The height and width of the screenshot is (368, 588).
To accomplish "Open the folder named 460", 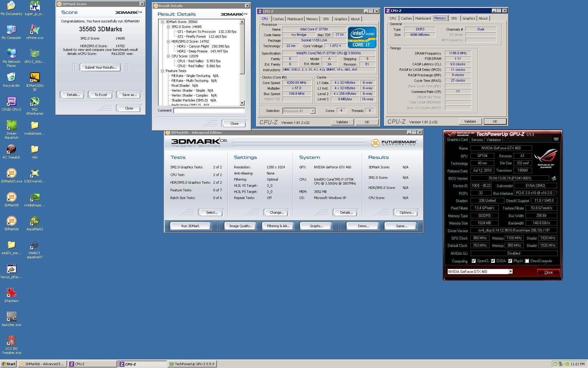I will 35,152.
